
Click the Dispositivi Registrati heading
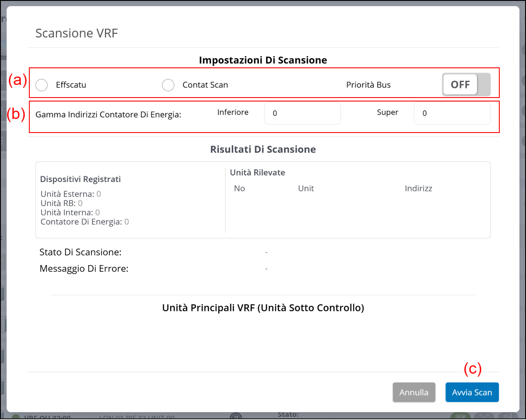pyautogui.click(x=81, y=179)
